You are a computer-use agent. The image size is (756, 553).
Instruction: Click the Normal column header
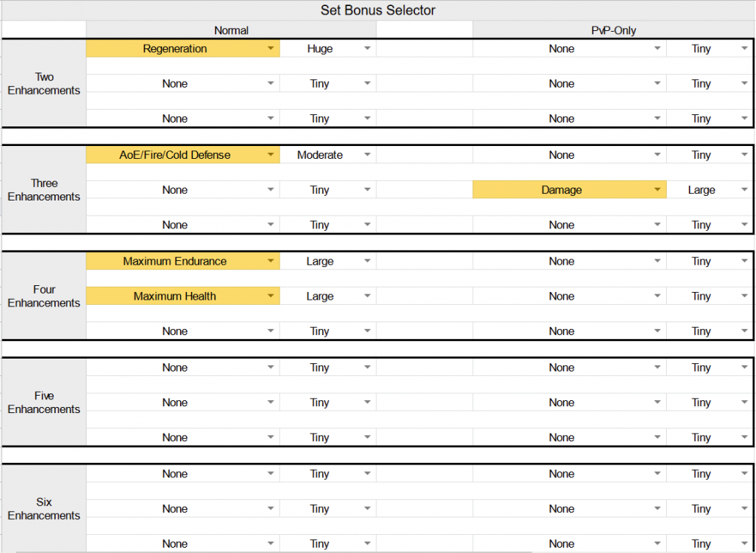231,30
